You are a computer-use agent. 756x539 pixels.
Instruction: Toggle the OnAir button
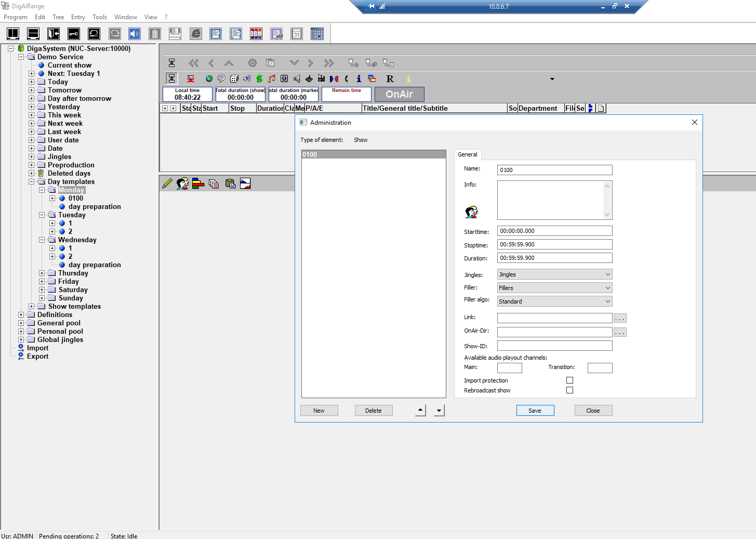399,94
